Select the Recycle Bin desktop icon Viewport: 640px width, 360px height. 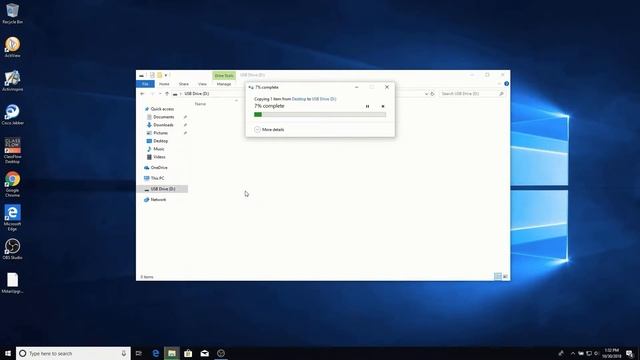pos(12,13)
